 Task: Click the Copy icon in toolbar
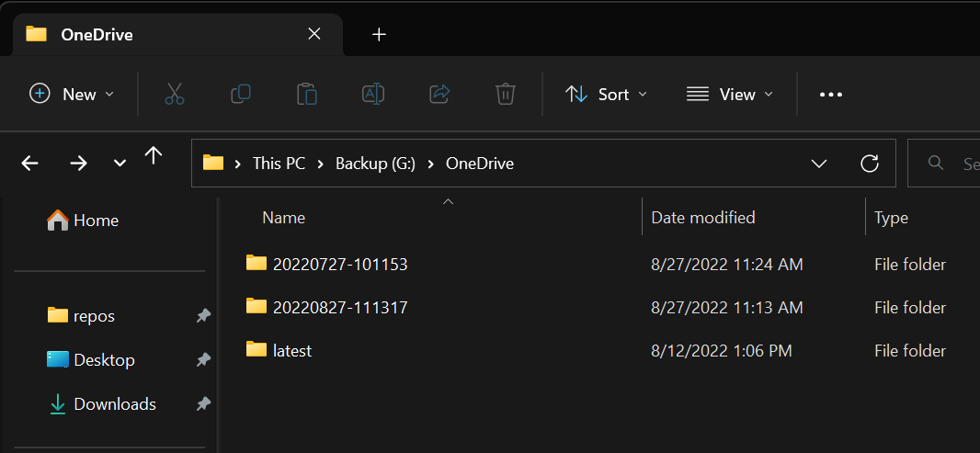click(x=241, y=94)
